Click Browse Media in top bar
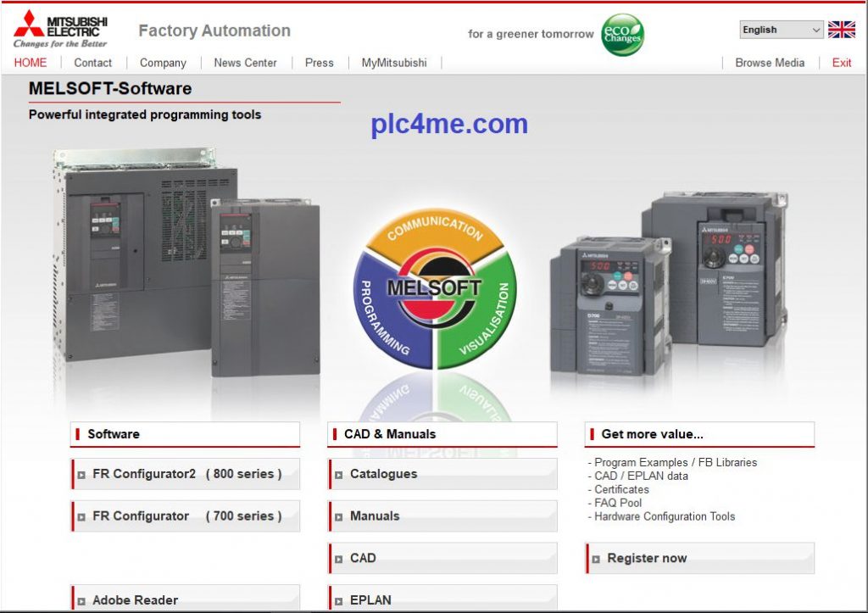Image resolution: width=868 pixels, height=613 pixels. click(x=770, y=63)
